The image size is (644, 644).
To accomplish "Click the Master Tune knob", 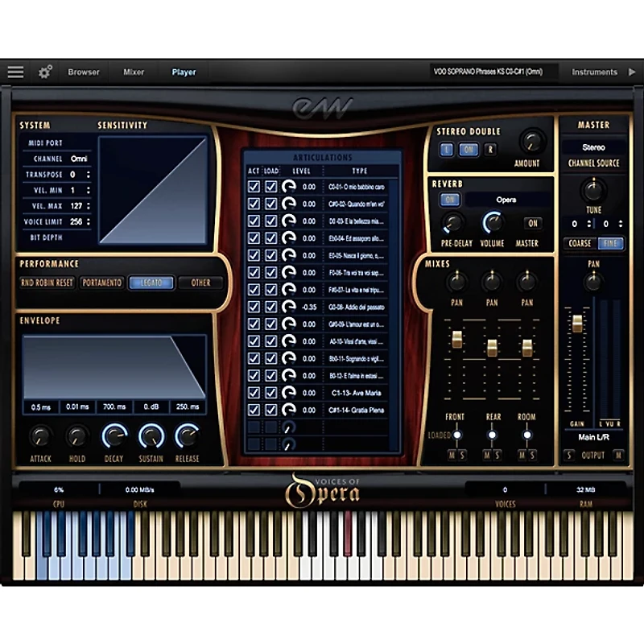I will point(593,189).
